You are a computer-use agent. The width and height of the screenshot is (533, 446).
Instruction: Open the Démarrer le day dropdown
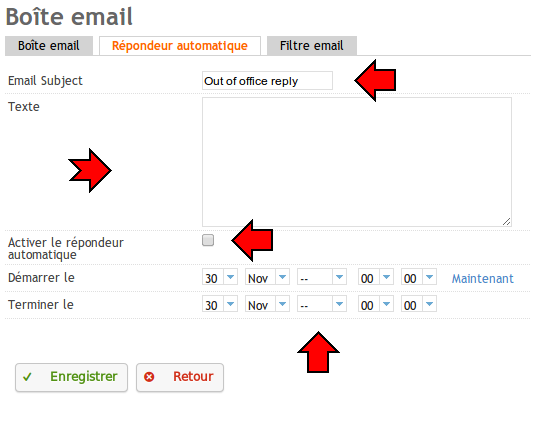pyautogui.click(x=220, y=277)
